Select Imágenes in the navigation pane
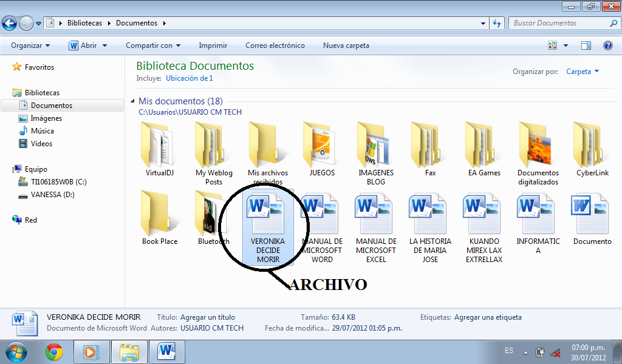Image resolution: width=622 pixels, height=364 pixels. [x=46, y=118]
